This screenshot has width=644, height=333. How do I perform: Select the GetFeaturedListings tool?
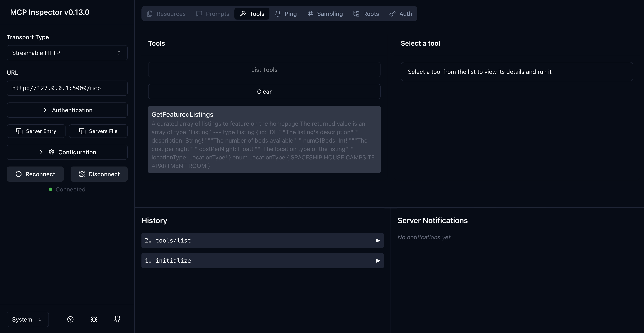264,139
